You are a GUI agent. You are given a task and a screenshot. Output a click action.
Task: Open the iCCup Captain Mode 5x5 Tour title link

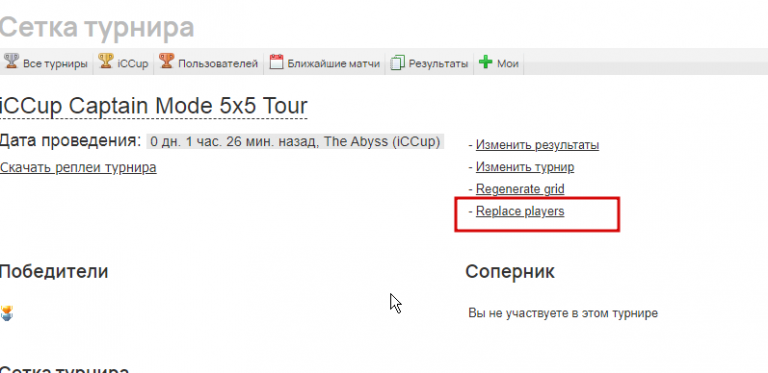click(154, 106)
